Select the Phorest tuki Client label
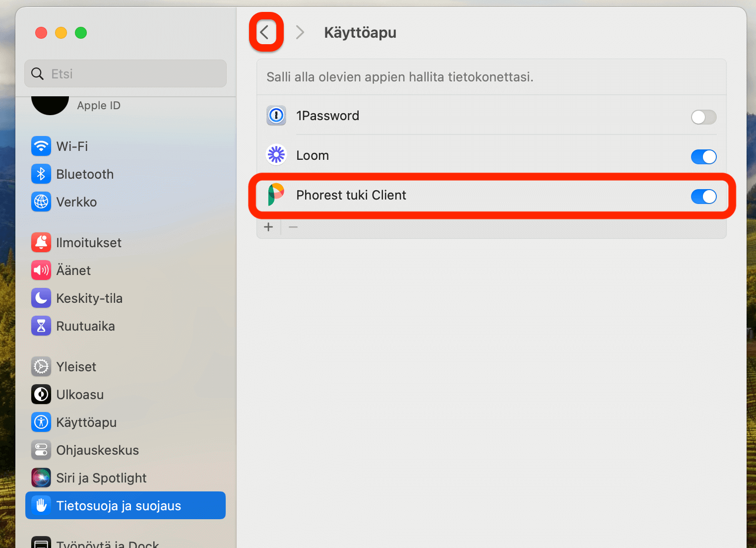 [351, 195]
